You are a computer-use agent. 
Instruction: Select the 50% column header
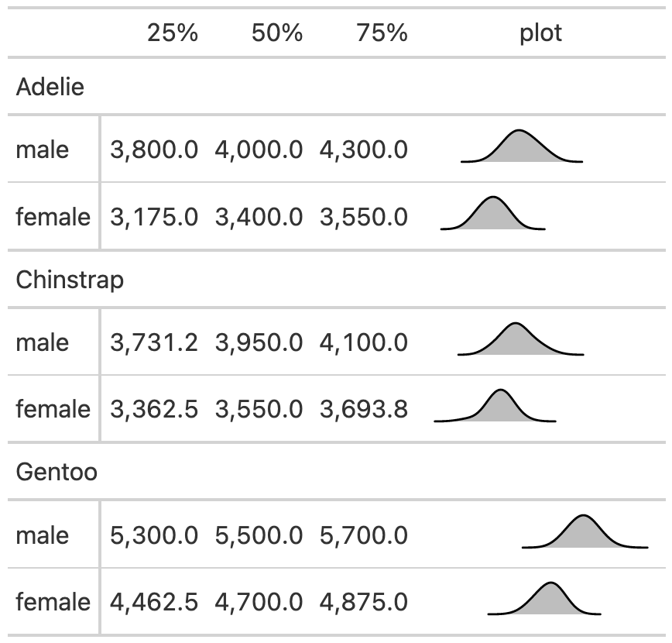(x=276, y=33)
